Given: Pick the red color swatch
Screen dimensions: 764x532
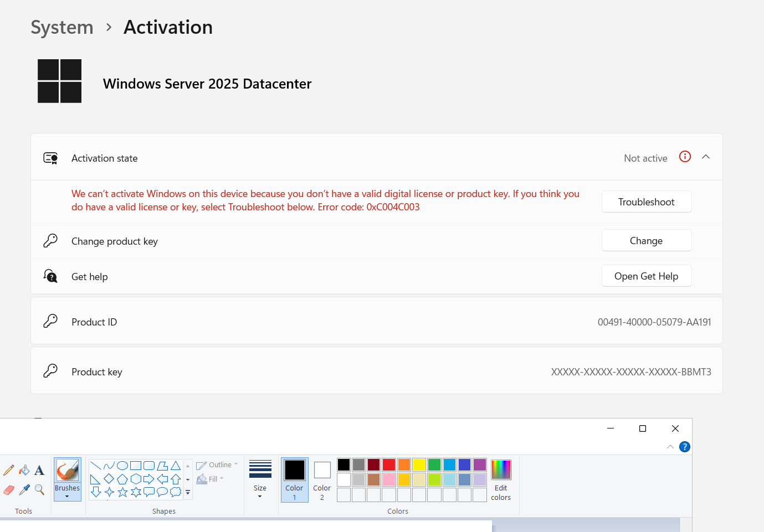Looking at the screenshot, I should pyautogui.click(x=389, y=464).
